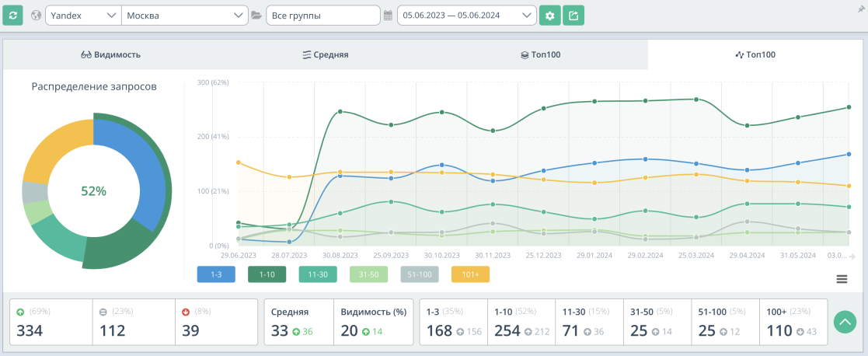Switch to the Средняя tab
Image resolution: width=868 pixels, height=356 pixels.
(x=326, y=55)
